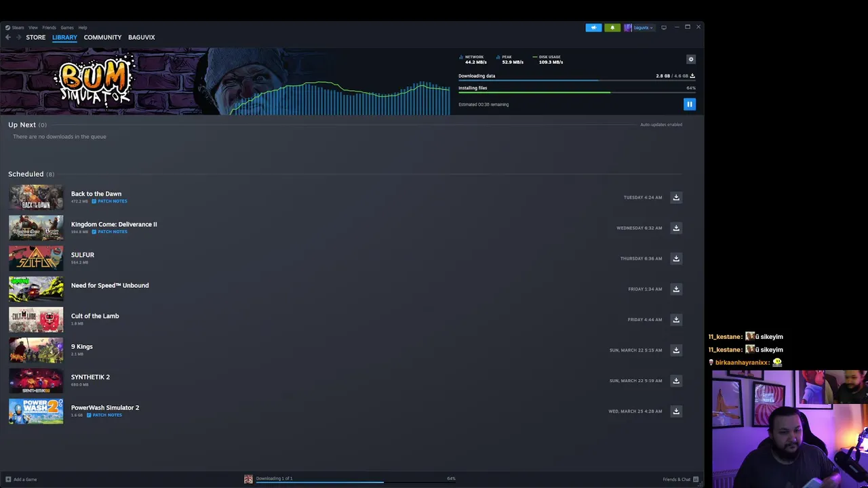Viewport: 868px width, 488px height.
Task: Download Cult of the Lamb update now
Action: tap(676, 319)
